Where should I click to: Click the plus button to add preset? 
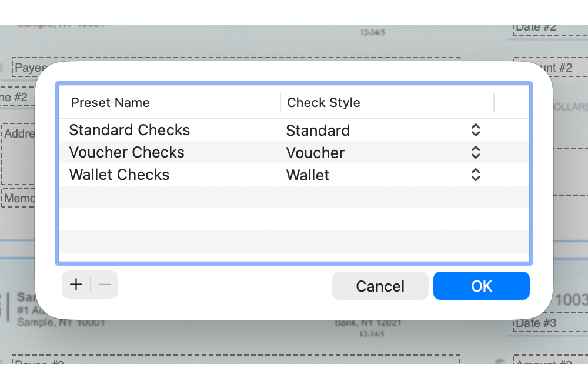pyautogui.click(x=76, y=285)
